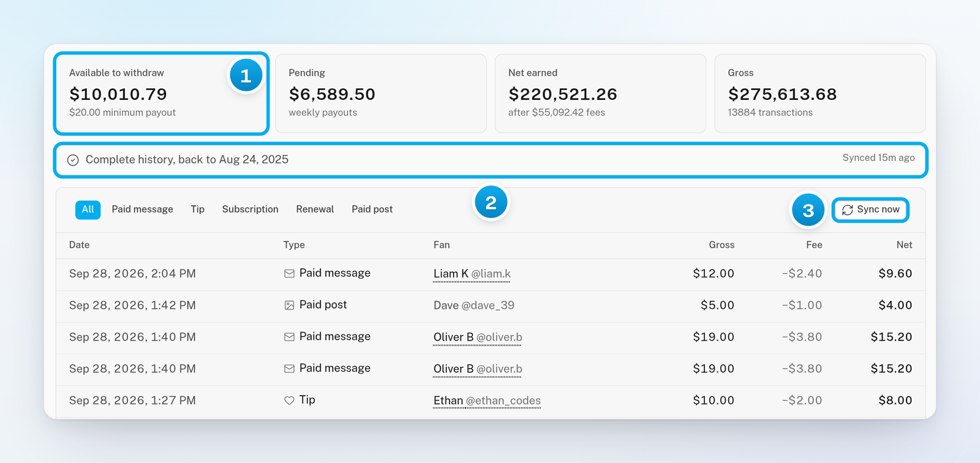Image resolution: width=980 pixels, height=463 pixels.
Task: Click 'weekly payouts' text
Action: pos(323,113)
